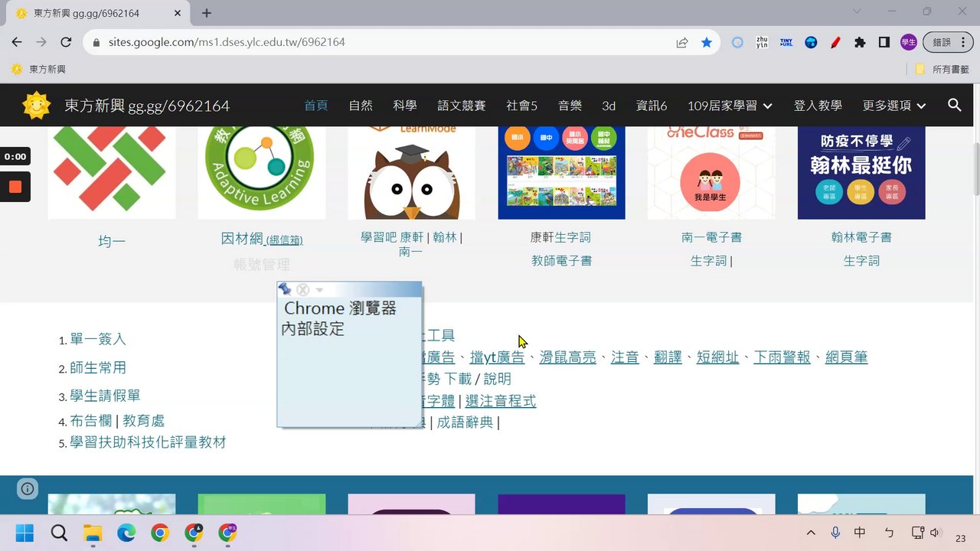Click the browser back arrow
The width and height of the screenshot is (980, 551).
coord(17,43)
